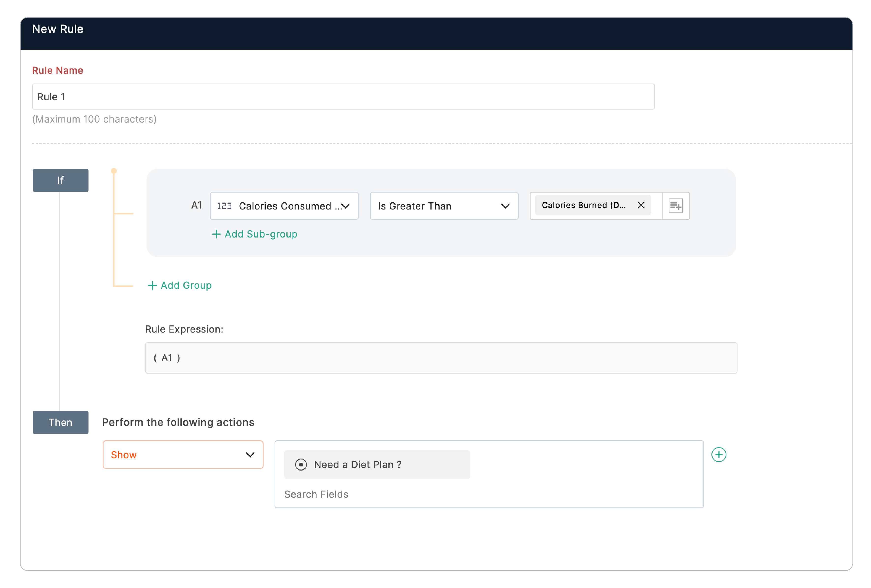The height and width of the screenshot is (588, 871).
Task: Select the Calories Burned value chip
Action: pyautogui.click(x=583, y=205)
